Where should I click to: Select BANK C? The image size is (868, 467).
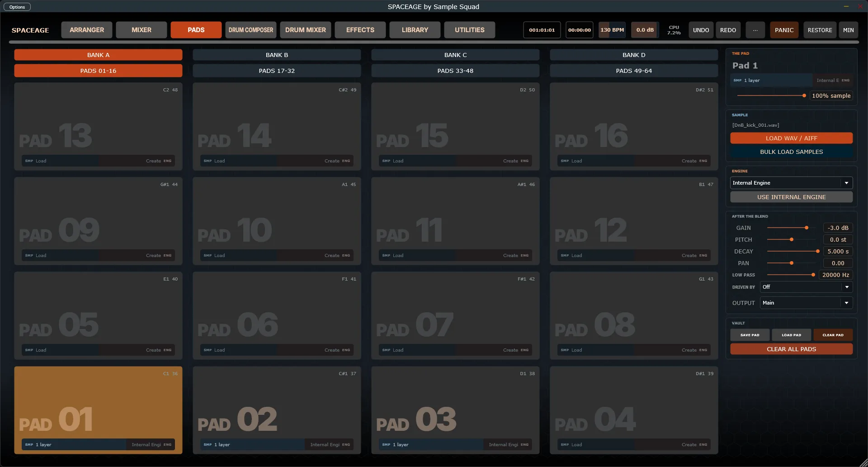pos(455,55)
